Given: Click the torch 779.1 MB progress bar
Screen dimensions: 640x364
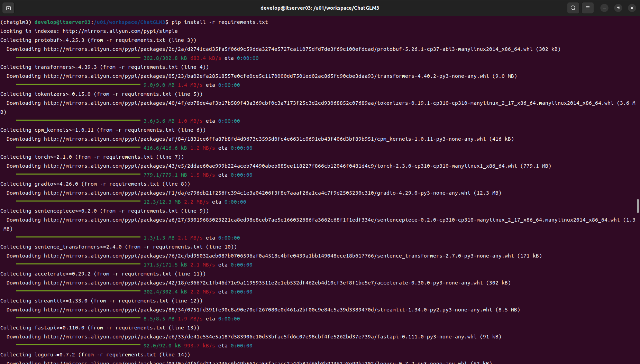Looking at the screenshot, I should tap(78, 174).
